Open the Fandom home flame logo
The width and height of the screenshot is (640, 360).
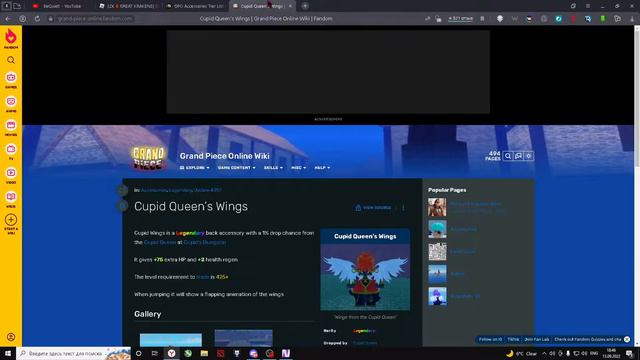click(11, 38)
